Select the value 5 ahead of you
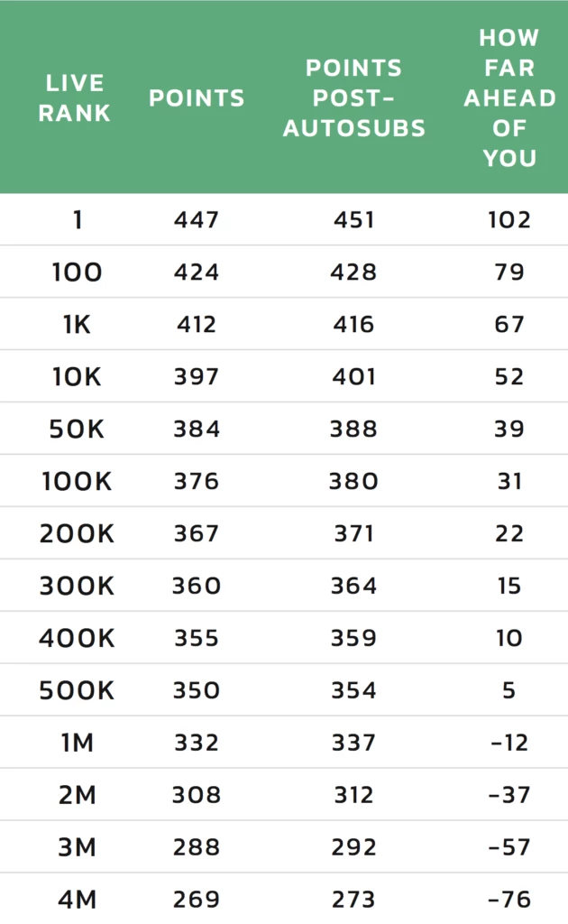The height and width of the screenshot is (924, 568). pos(509,690)
